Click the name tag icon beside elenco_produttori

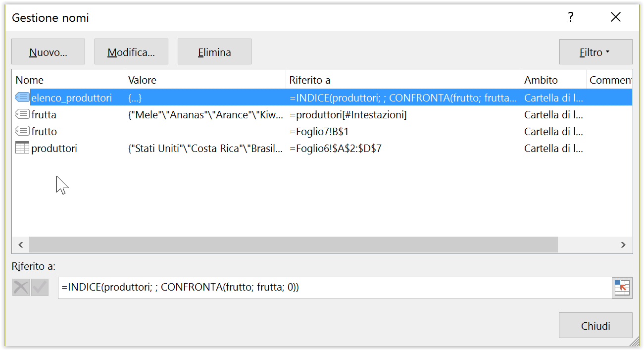(22, 98)
